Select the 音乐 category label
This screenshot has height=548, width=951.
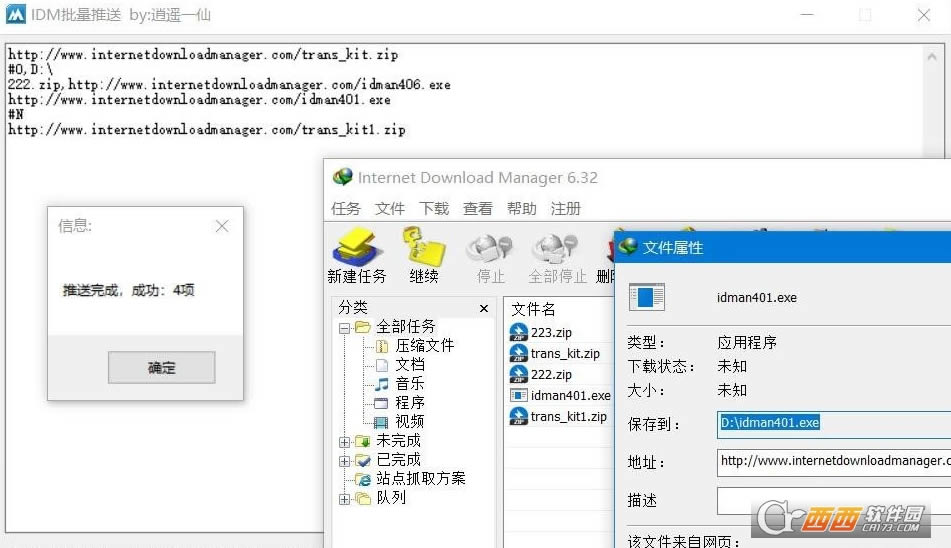point(410,384)
